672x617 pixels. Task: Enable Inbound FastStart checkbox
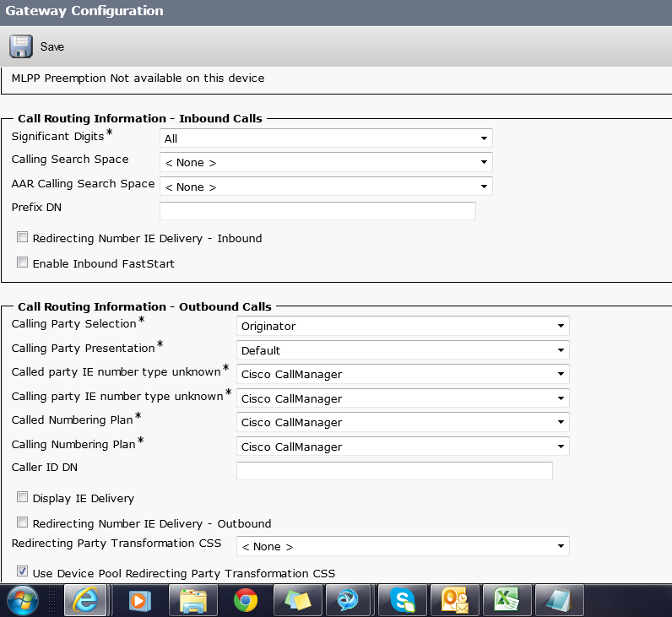(22, 262)
